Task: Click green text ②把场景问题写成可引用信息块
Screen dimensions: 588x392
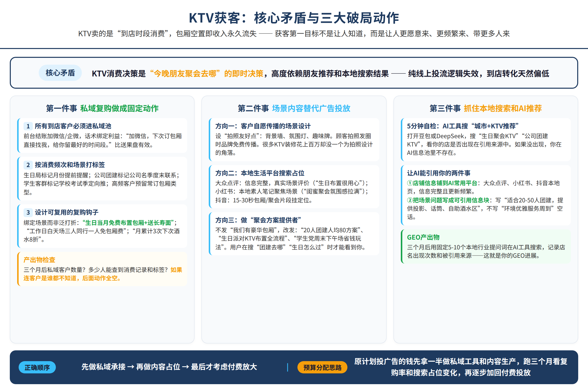Action: click(448, 200)
